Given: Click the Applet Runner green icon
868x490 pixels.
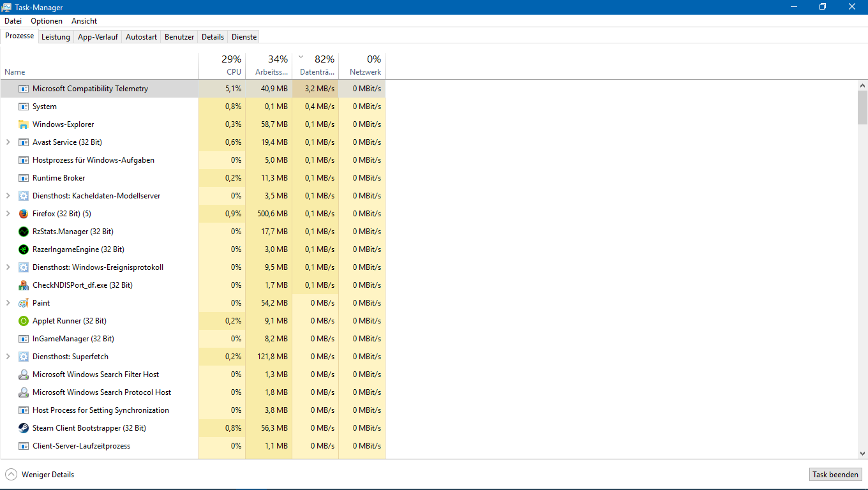Looking at the screenshot, I should point(24,321).
